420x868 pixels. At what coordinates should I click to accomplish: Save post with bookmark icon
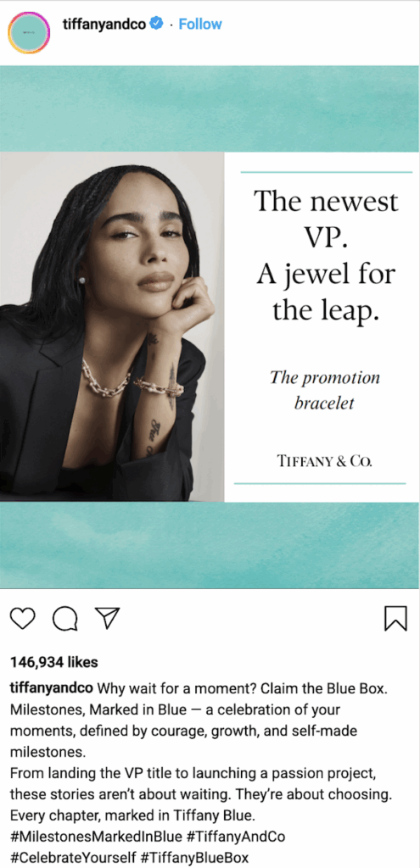(x=395, y=618)
